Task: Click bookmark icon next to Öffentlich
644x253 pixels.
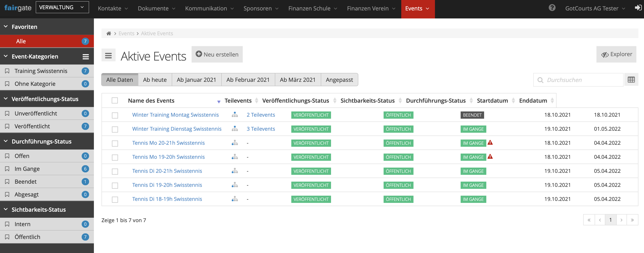Action: [7, 237]
